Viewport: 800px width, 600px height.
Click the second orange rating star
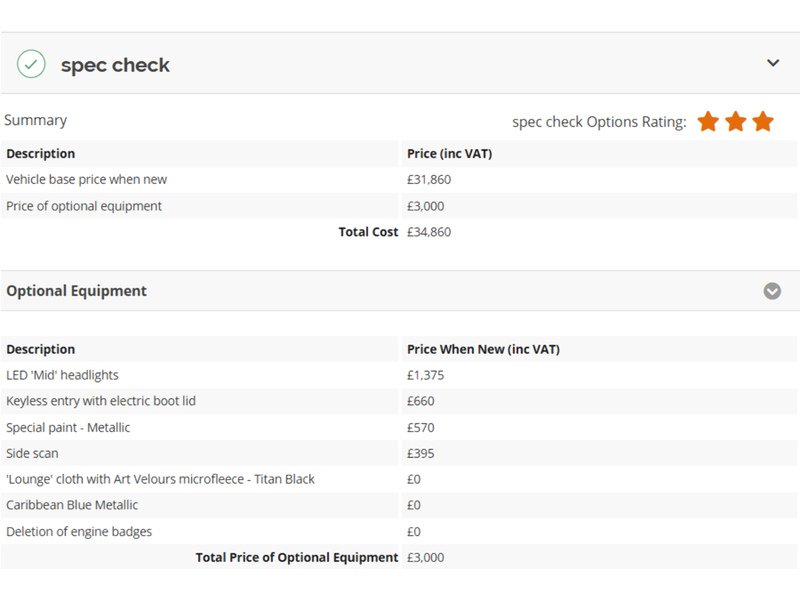coord(736,121)
